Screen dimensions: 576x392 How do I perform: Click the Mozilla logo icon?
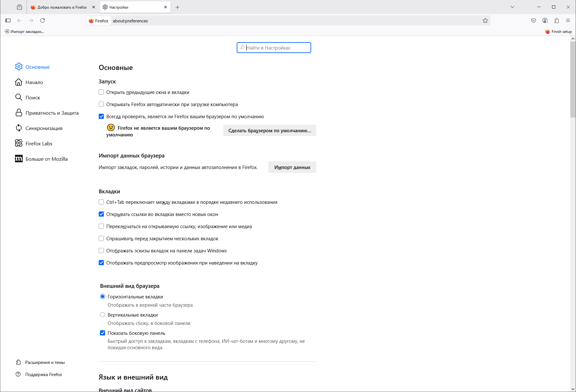[x=19, y=159]
